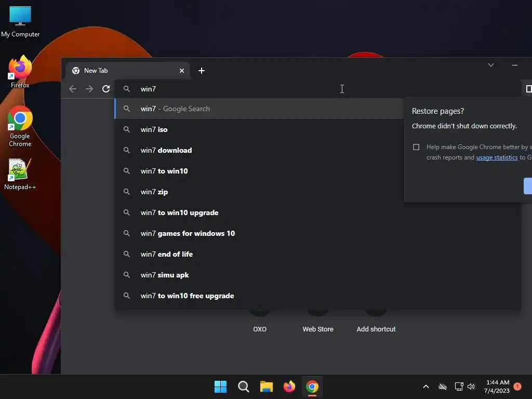Viewport: 532px width, 399px height.
Task: Enable crash reports checkbox in Restore dialog
Action: [416, 147]
